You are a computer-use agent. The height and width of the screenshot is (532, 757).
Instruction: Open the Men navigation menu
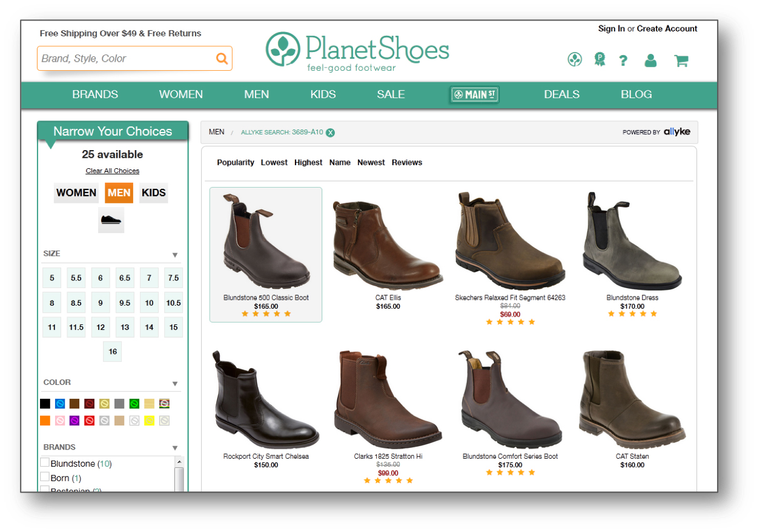257,94
